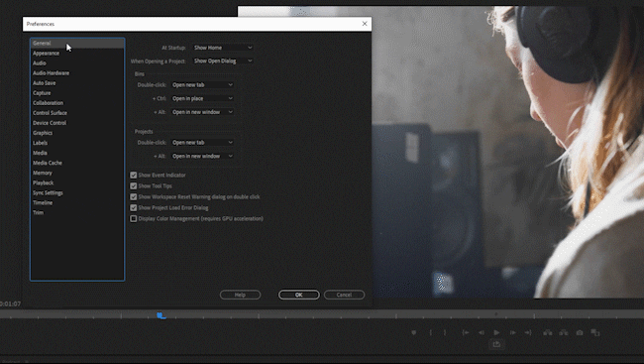Click the Go to Out point icon
Screen dimensions: 644x364
click(x=528, y=332)
